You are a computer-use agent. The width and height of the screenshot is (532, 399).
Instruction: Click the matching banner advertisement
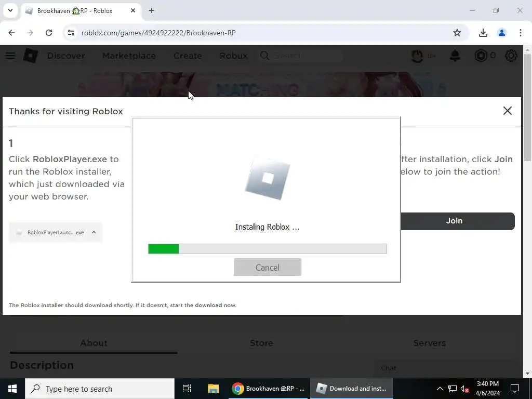point(261,85)
